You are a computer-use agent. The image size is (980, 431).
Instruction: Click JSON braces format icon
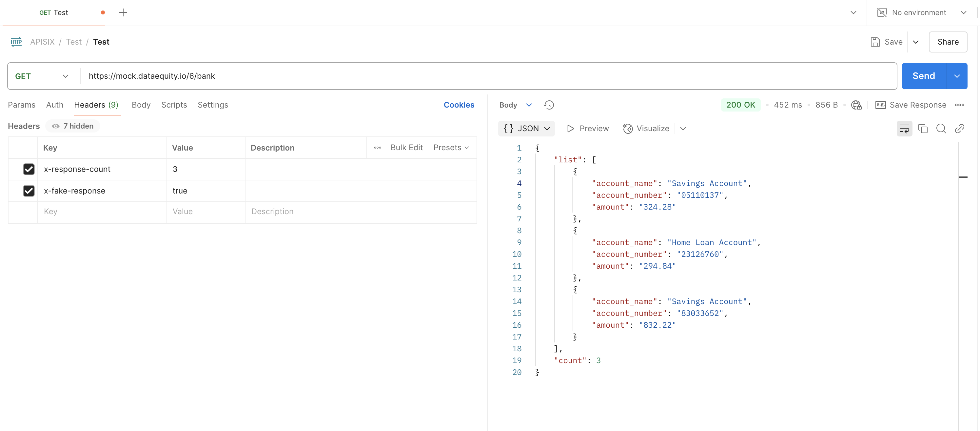coord(508,129)
